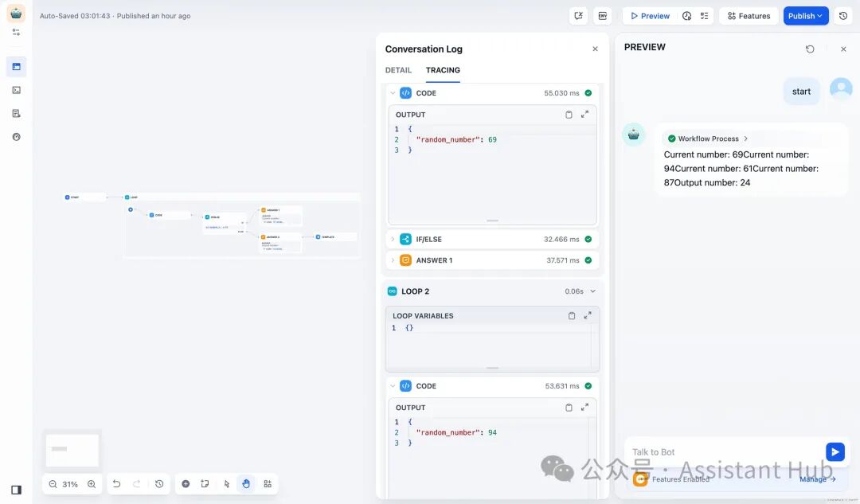Viewport: 860px width, 504px height.
Task: Open the Publish dropdown
Action: [x=805, y=16]
